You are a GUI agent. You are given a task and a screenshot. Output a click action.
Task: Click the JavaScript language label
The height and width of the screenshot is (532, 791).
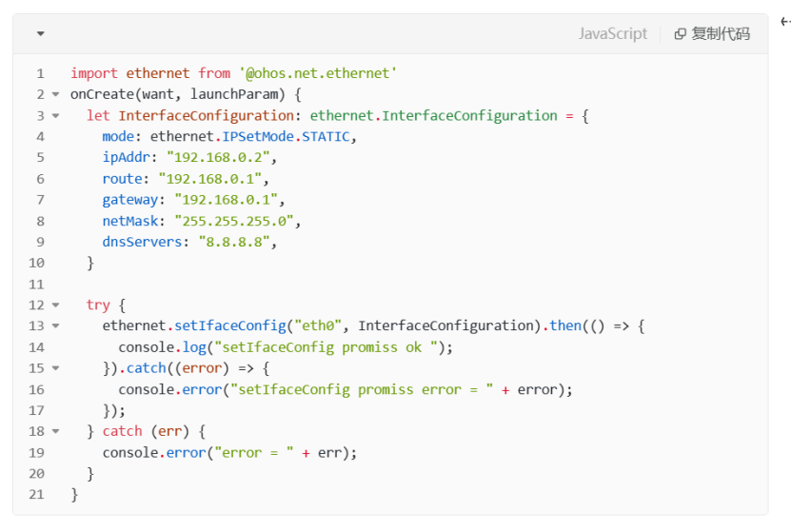coord(612,34)
